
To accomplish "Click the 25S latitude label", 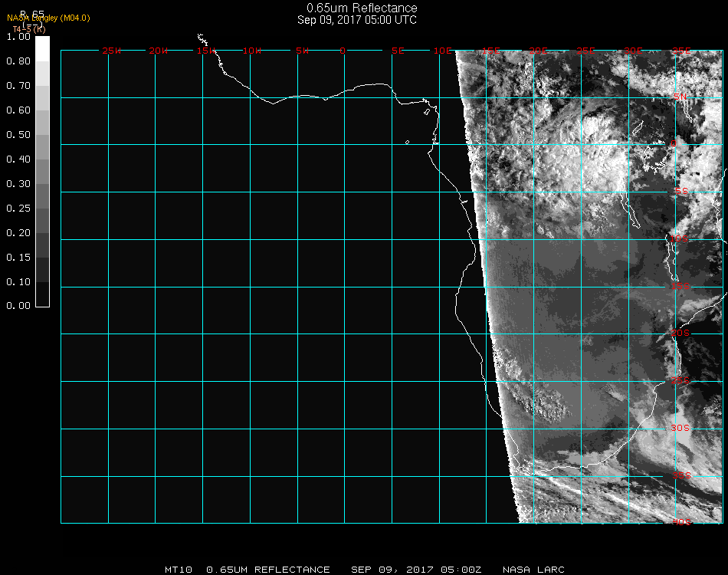I will coord(680,380).
